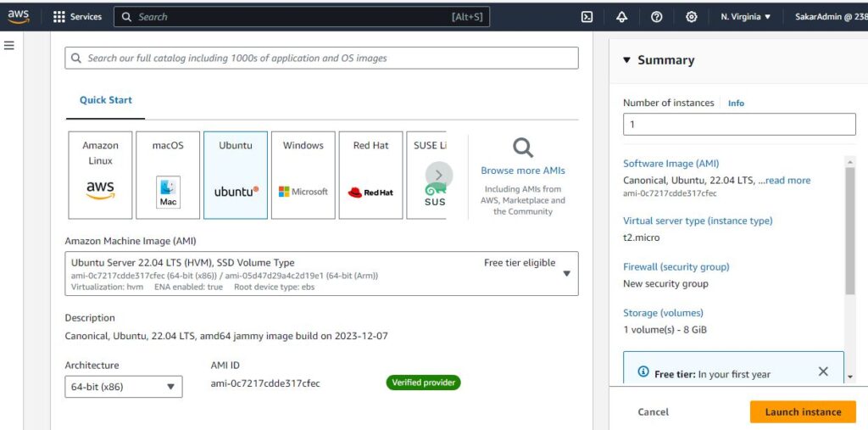Open the Number of instances Info link
This screenshot has width=868, height=430.
(736, 103)
